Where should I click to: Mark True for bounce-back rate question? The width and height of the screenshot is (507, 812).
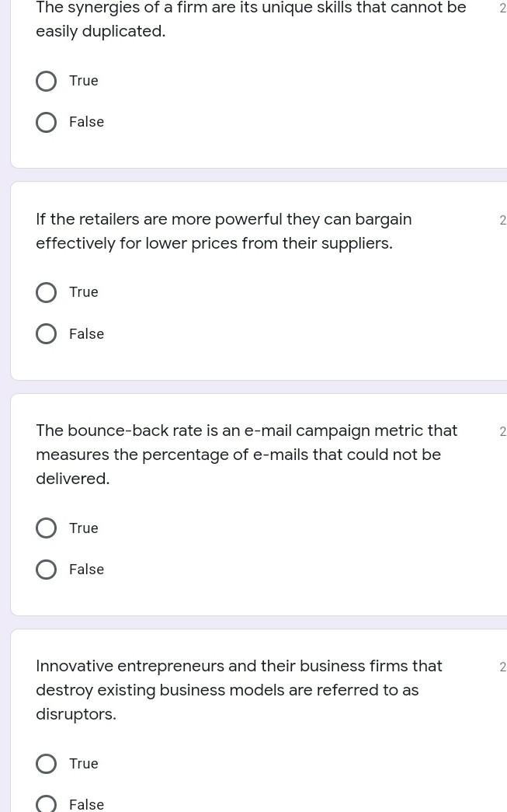pyautogui.click(x=46, y=528)
